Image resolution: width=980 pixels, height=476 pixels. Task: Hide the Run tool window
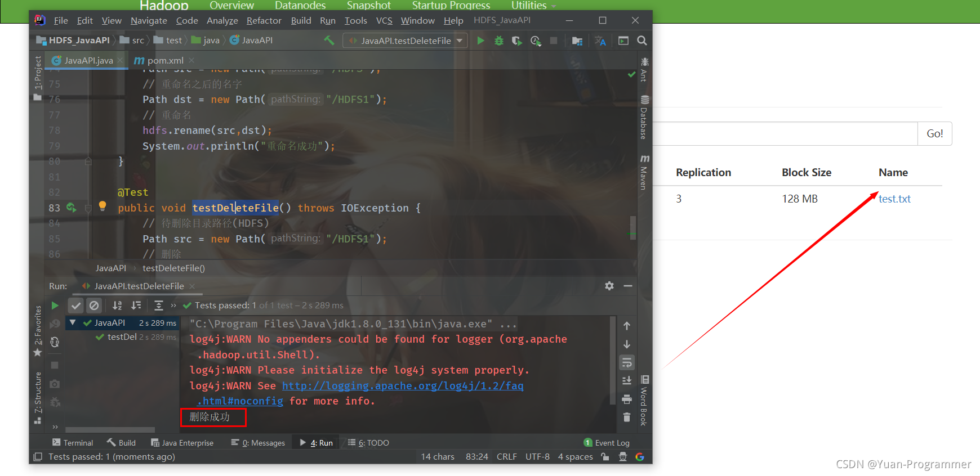(628, 286)
